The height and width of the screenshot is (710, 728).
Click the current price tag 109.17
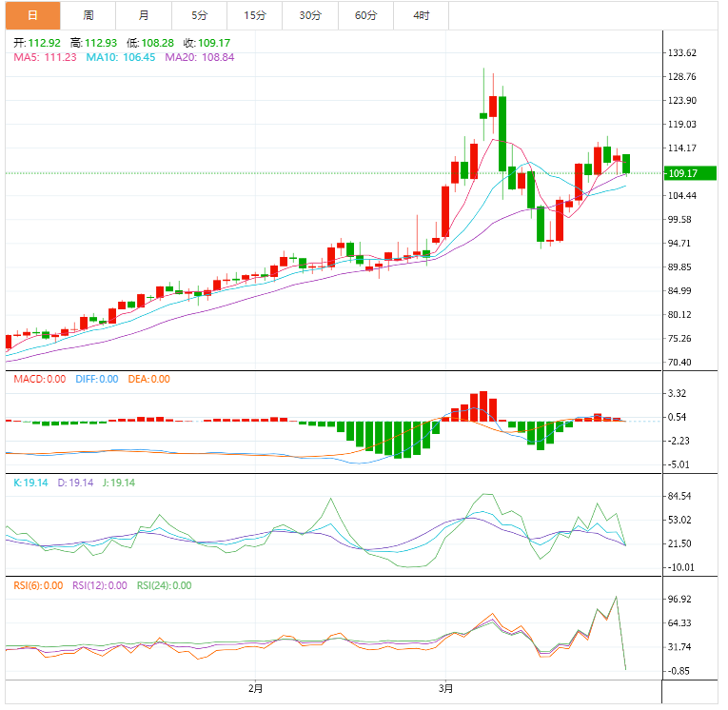[684, 173]
